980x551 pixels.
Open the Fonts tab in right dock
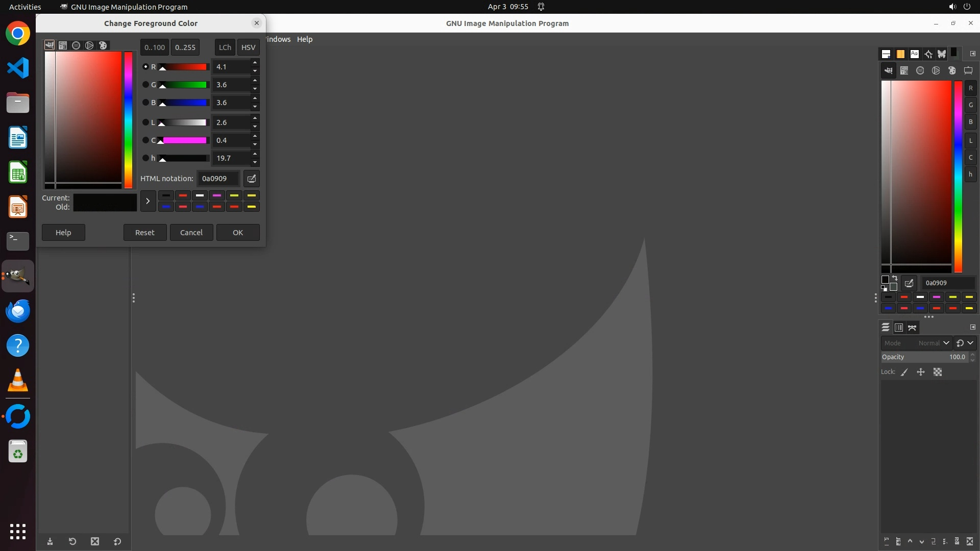click(x=914, y=54)
